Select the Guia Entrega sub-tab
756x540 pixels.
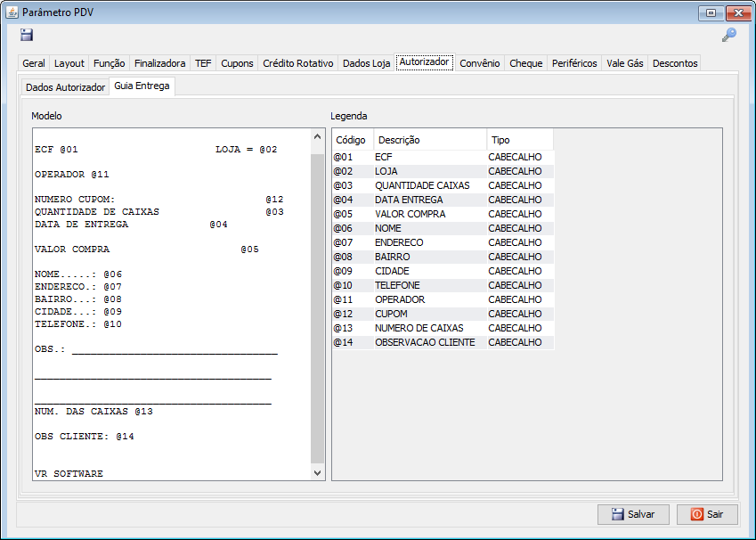(142, 86)
